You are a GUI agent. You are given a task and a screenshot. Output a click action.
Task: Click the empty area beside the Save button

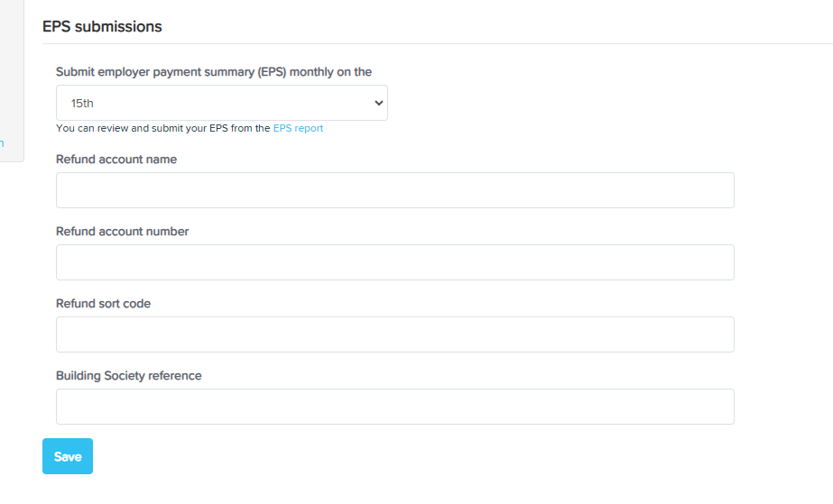372,456
